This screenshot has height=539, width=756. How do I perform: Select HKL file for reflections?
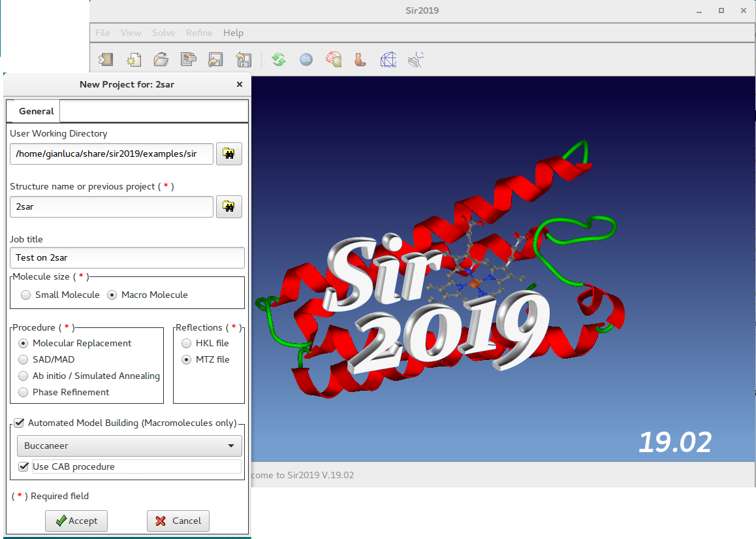click(x=206, y=343)
